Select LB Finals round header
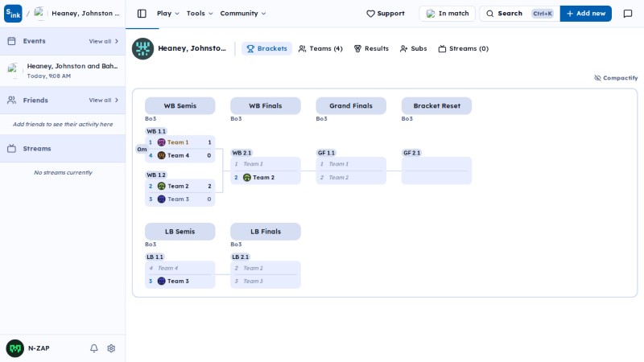Screen dimensions: 644x362 tap(266, 232)
